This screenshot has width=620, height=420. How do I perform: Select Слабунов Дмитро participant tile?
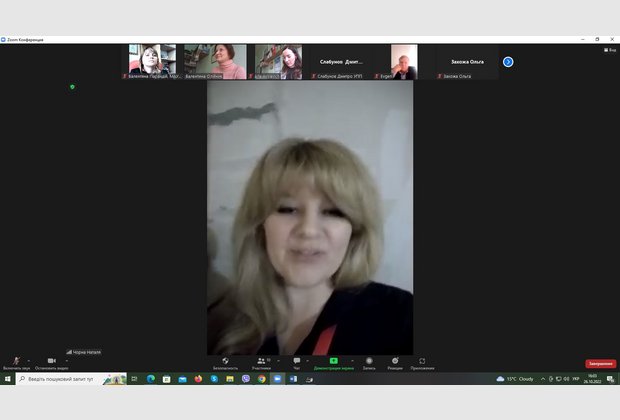[341, 62]
